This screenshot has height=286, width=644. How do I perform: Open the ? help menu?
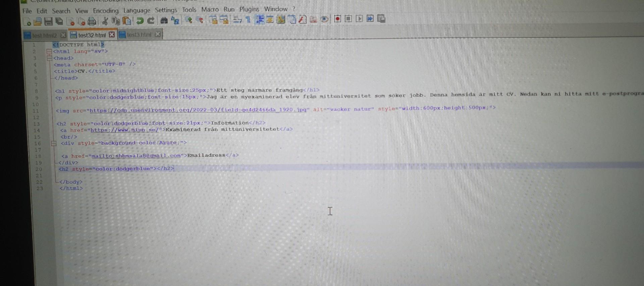294,9
